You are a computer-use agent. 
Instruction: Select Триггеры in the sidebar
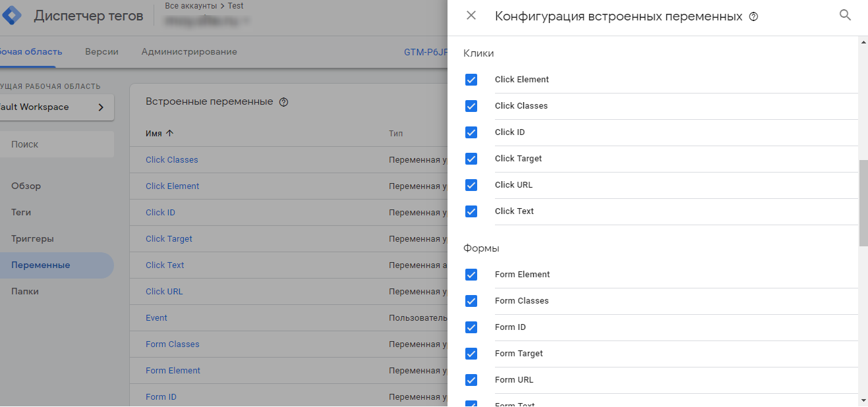(32, 238)
